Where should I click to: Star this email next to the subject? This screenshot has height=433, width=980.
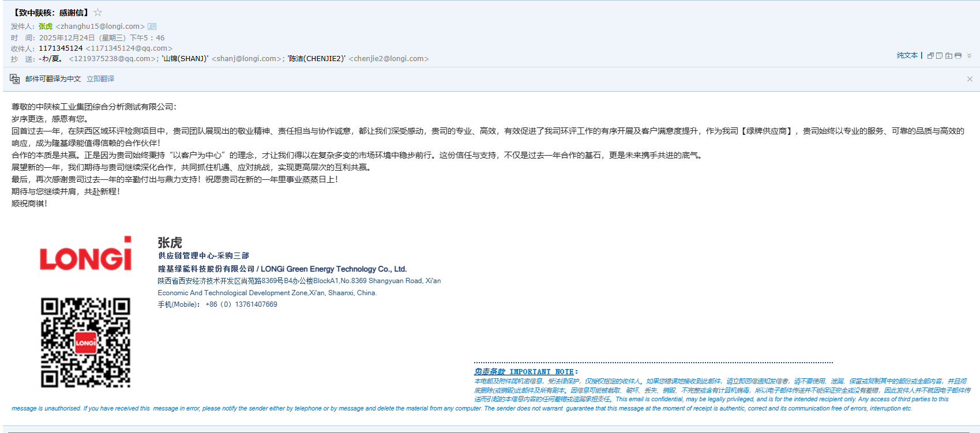pos(98,12)
